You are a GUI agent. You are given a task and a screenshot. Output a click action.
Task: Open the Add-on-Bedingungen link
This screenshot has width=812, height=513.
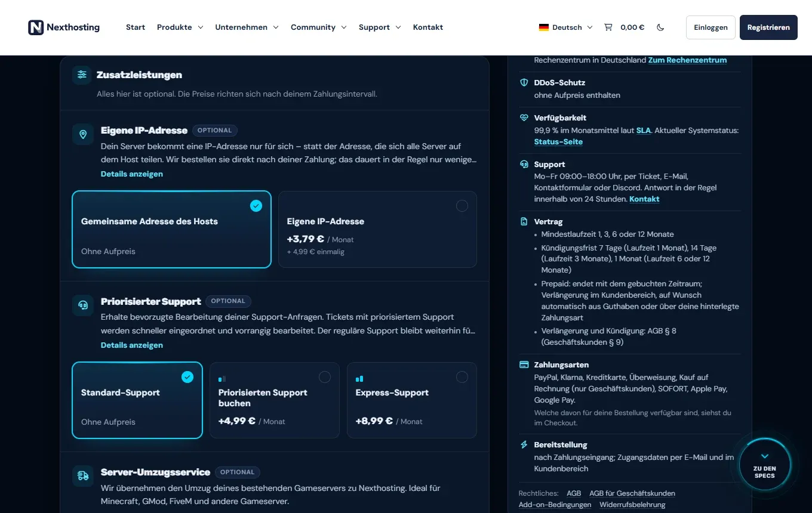point(555,505)
